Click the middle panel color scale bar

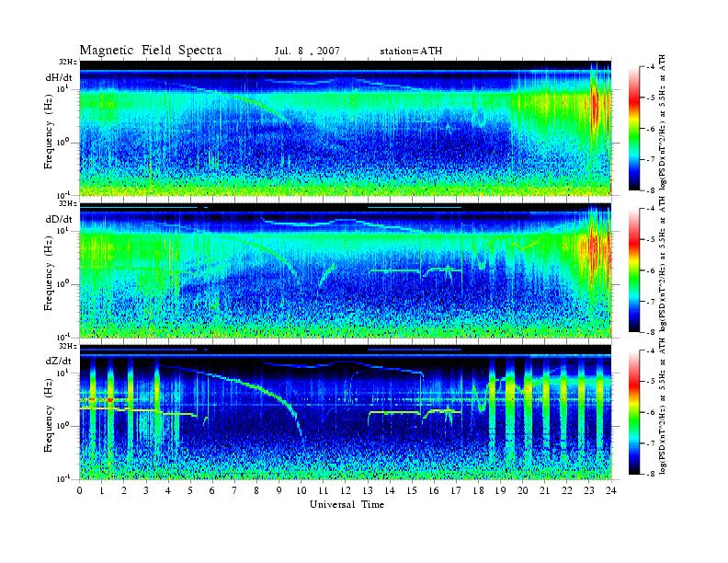click(634, 270)
